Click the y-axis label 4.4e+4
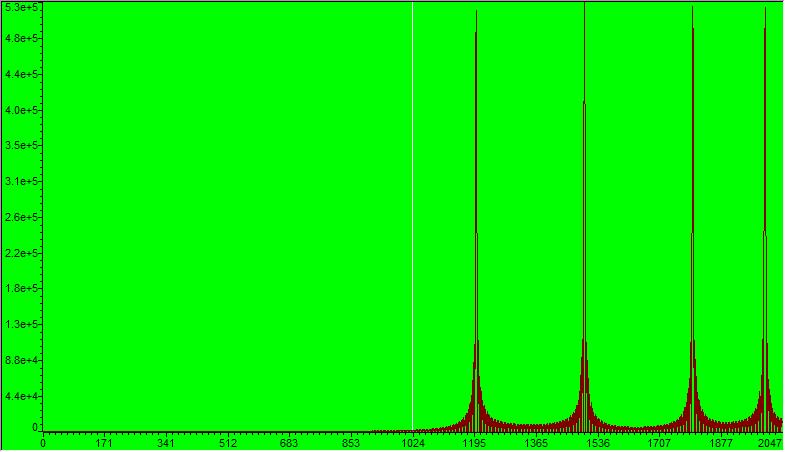Viewport: 785px width, 452px height. click(20, 396)
